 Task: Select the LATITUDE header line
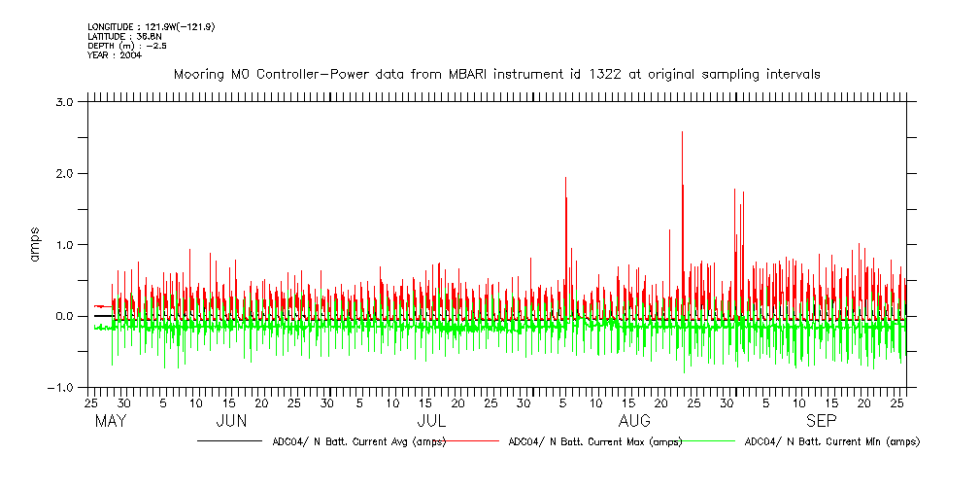click(123, 36)
